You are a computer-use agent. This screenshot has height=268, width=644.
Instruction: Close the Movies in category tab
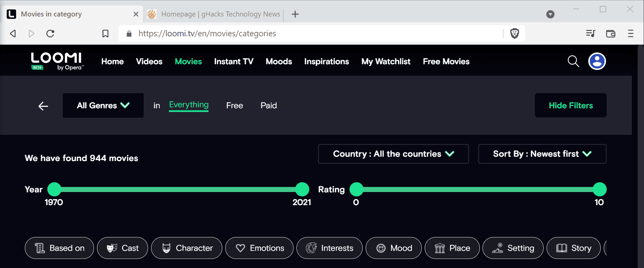click(136, 14)
